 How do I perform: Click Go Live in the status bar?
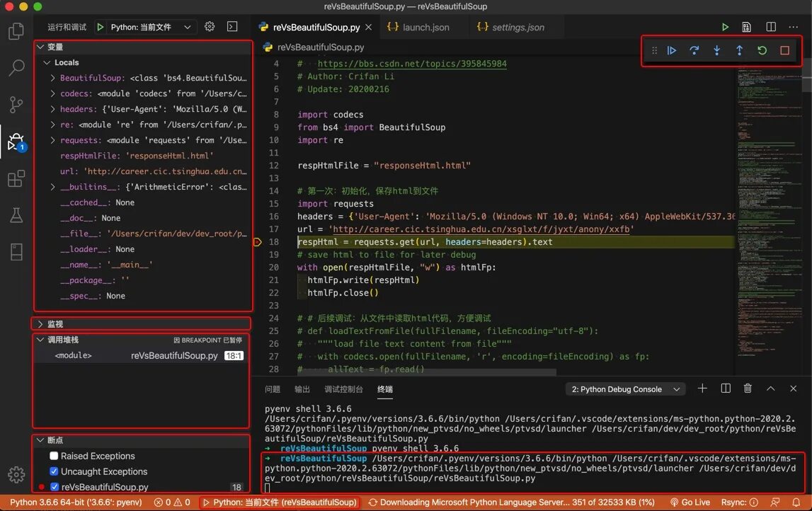coord(690,503)
